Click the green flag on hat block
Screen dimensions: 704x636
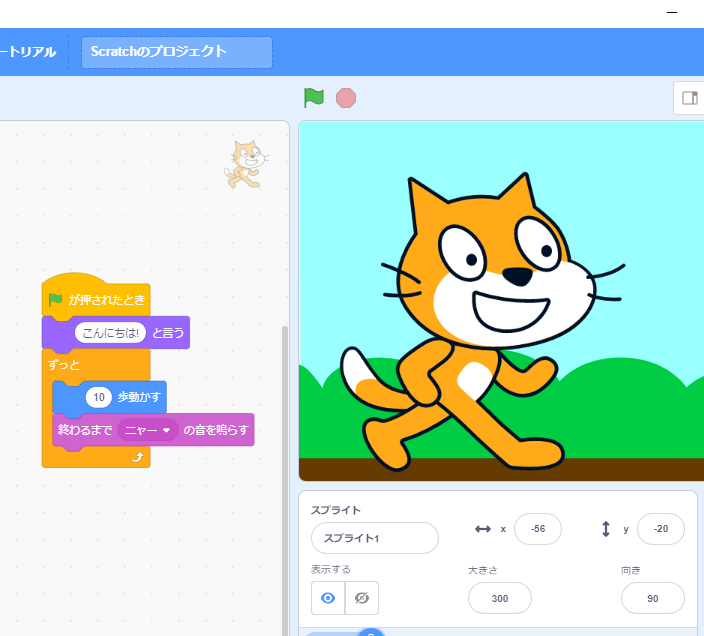(56, 300)
